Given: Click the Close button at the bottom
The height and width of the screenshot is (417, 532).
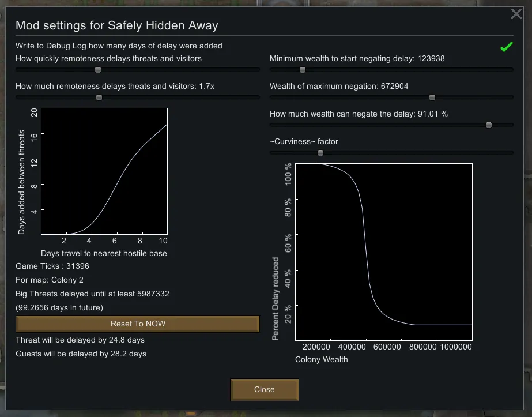Looking at the screenshot, I should tap(265, 390).
